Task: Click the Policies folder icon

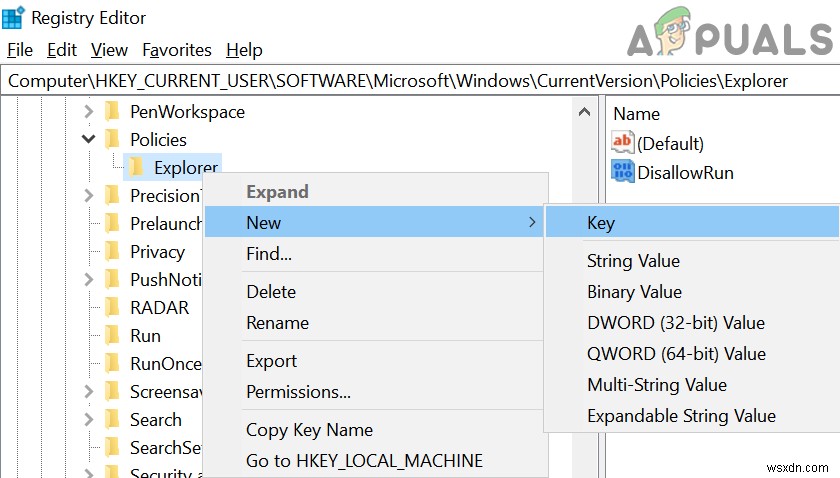Action: (112, 139)
